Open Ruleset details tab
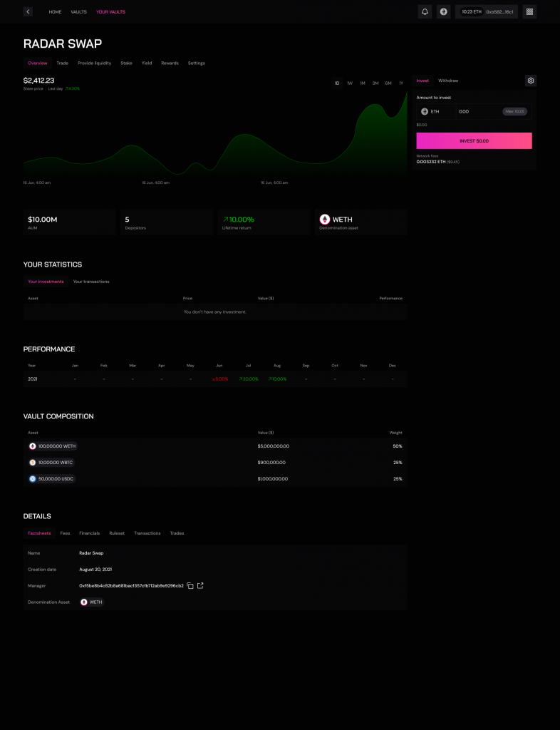This screenshot has width=560, height=730. (117, 533)
